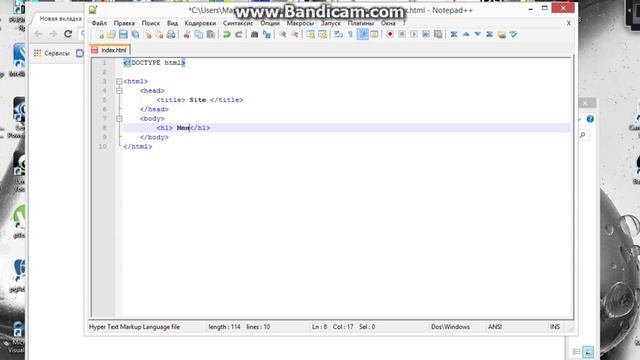
Task: Click Dos\Windows in the status bar
Action: tap(450, 327)
